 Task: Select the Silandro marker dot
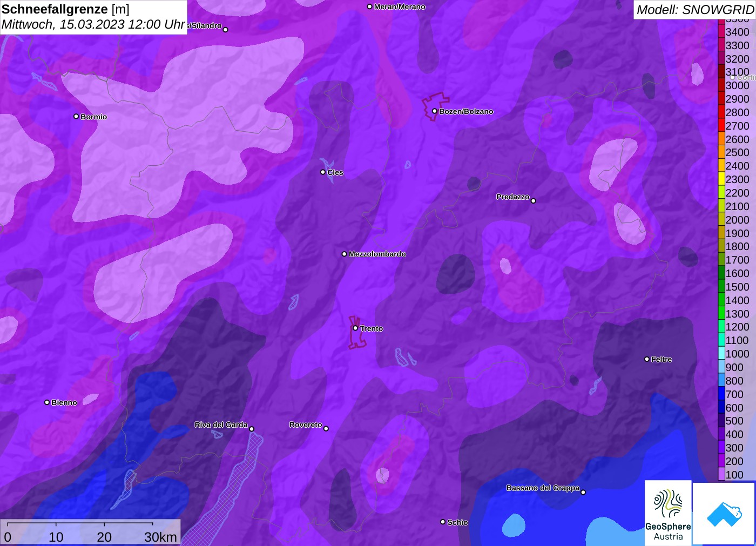click(226, 30)
